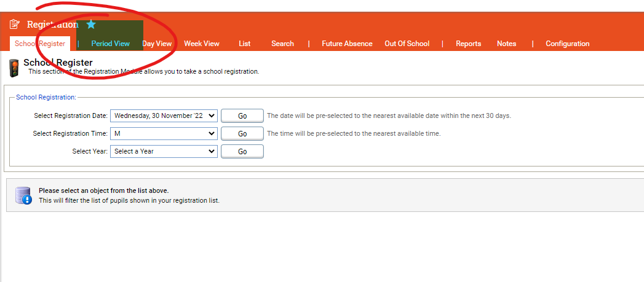Click Go next to Registration Time
Image resolution: width=644 pixels, height=282 pixels.
242,133
